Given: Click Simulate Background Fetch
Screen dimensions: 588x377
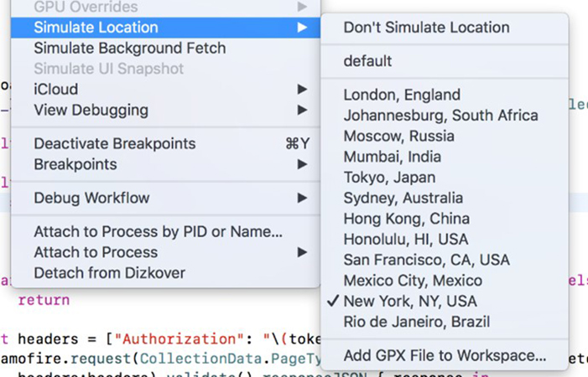Looking at the screenshot, I should [130, 49].
